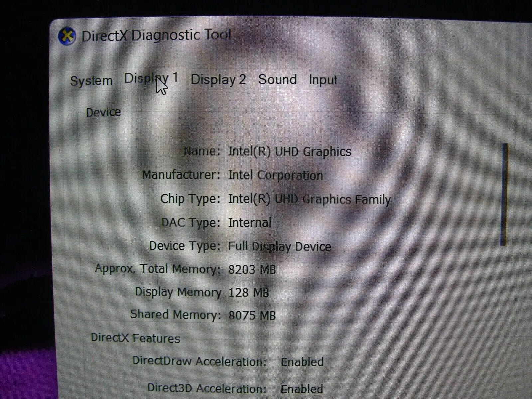Click the 'DirectX Diagnostic Tool' window title

[x=156, y=35]
